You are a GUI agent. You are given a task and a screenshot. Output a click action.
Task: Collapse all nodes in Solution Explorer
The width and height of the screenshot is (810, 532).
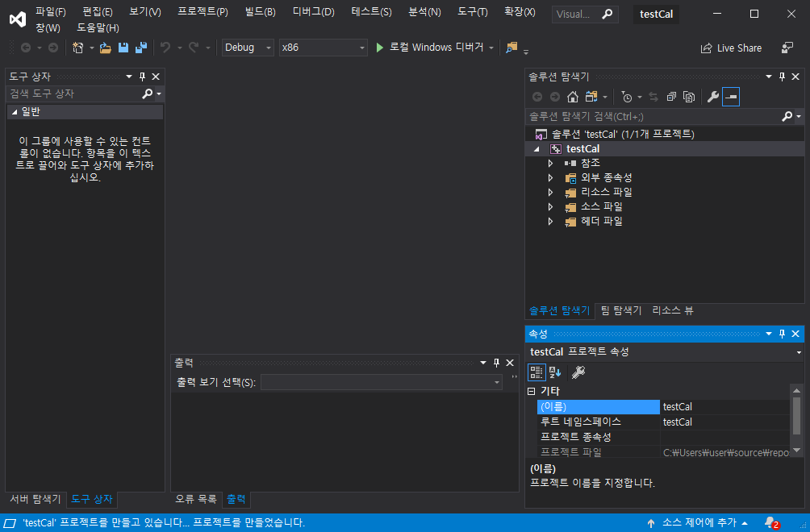(670, 96)
